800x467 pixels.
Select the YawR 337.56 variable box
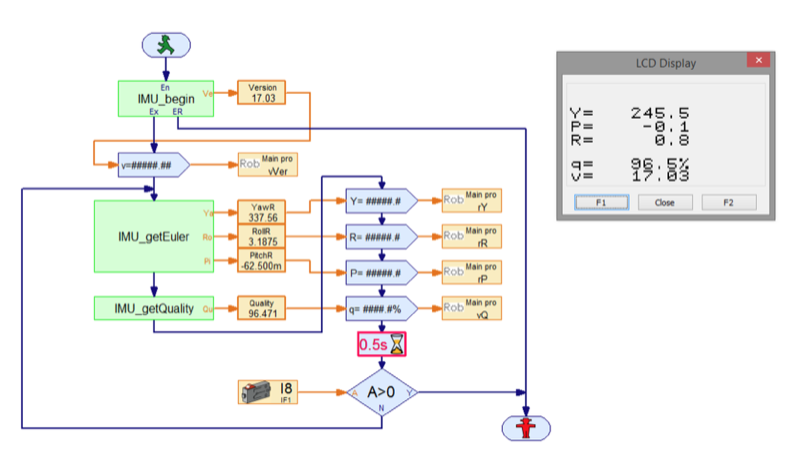pos(262,212)
